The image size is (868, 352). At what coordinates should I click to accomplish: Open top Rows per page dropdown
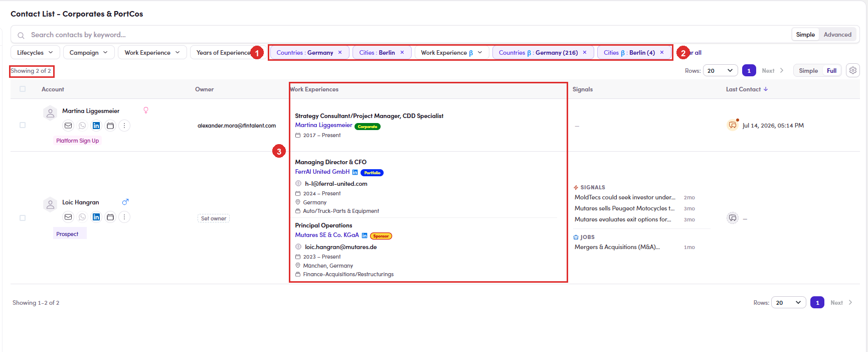tap(720, 71)
